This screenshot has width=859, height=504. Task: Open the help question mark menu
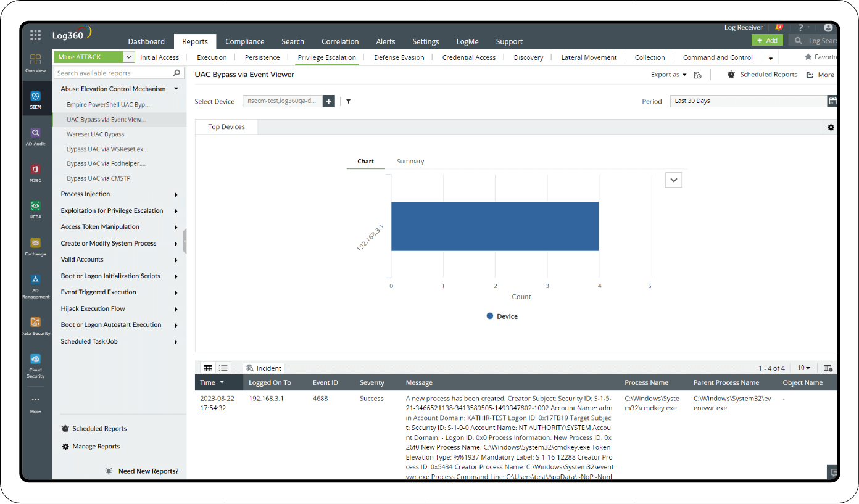tap(800, 28)
